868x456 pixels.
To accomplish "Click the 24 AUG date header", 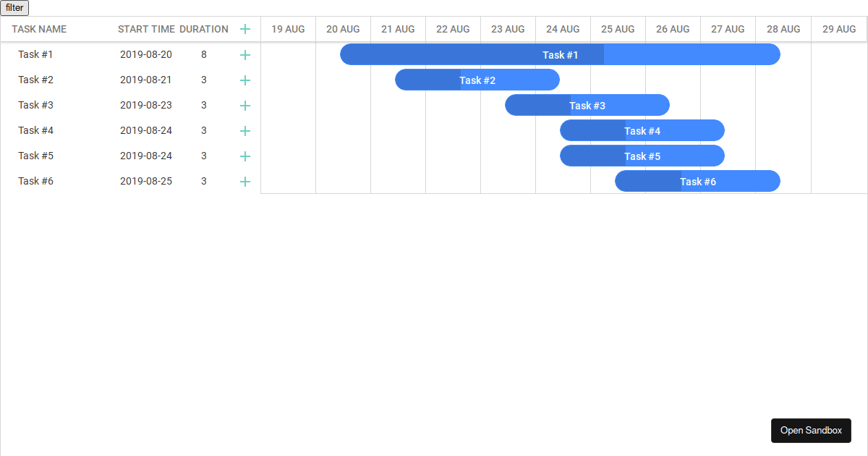I will pyautogui.click(x=563, y=29).
